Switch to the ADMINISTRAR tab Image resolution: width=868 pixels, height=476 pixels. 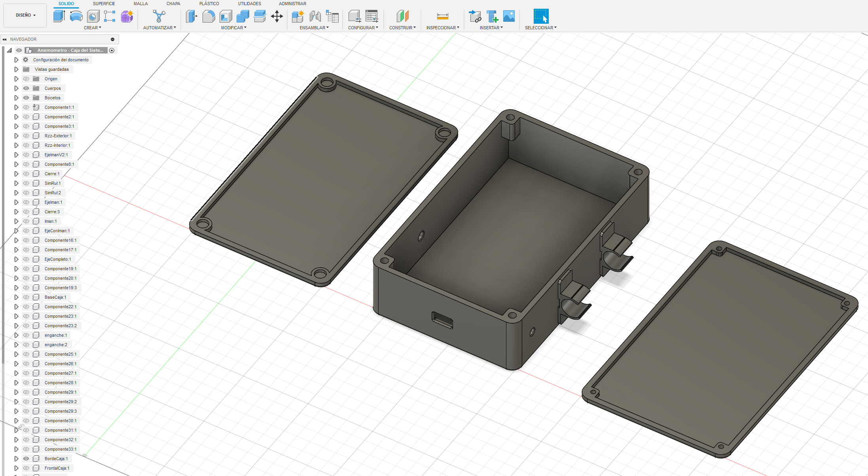pos(292,4)
